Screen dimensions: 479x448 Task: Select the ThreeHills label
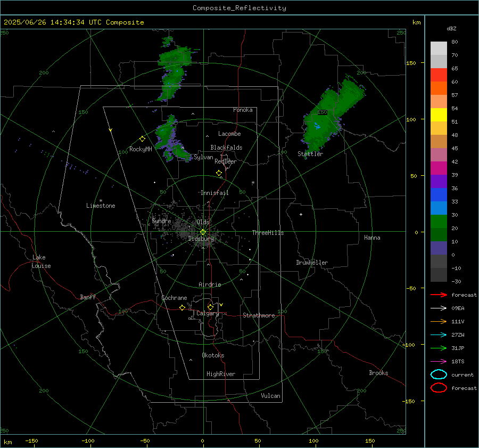click(268, 233)
